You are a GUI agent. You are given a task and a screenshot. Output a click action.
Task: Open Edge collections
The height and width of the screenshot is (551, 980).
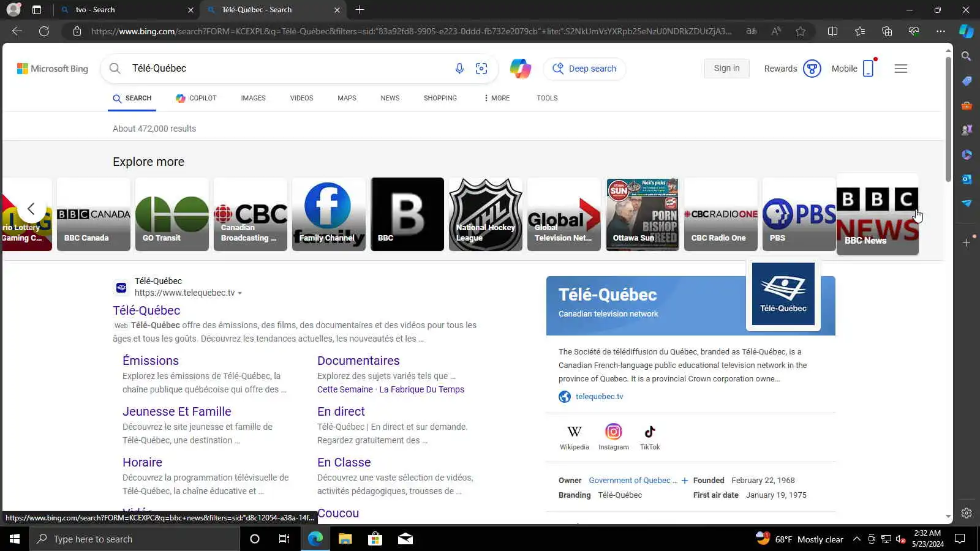887,31
